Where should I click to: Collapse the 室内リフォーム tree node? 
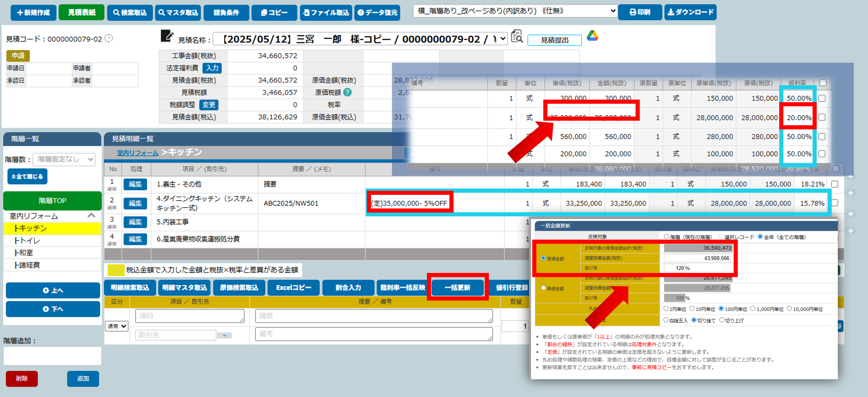91,216
